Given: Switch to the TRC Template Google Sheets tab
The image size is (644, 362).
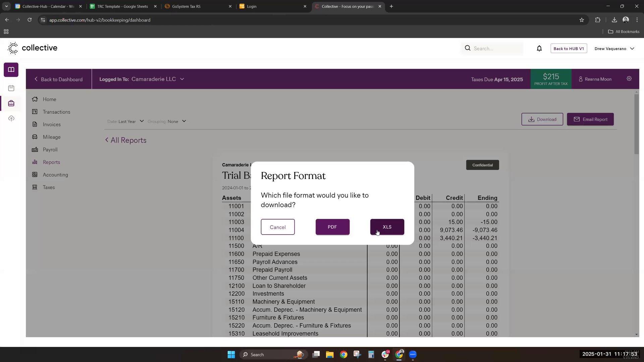Looking at the screenshot, I should [x=122, y=6].
